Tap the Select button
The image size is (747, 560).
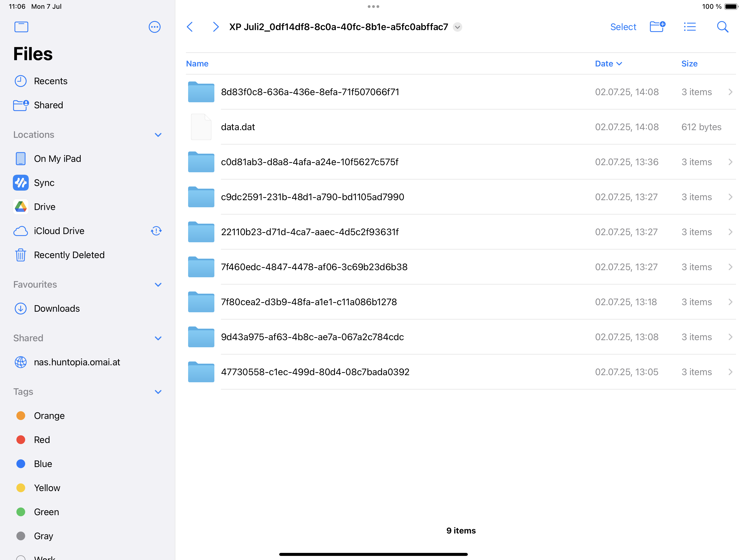(x=623, y=27)
